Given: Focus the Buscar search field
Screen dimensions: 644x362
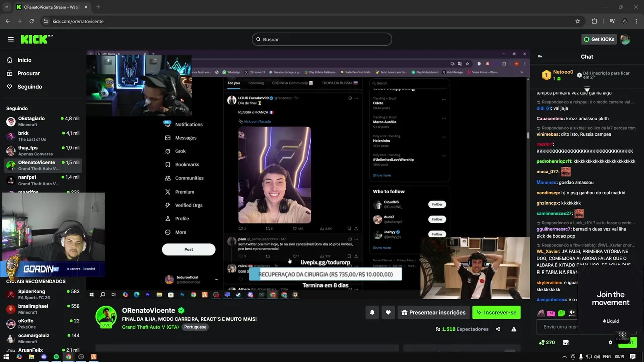Looking at the screenshot, I should point(322,39).
